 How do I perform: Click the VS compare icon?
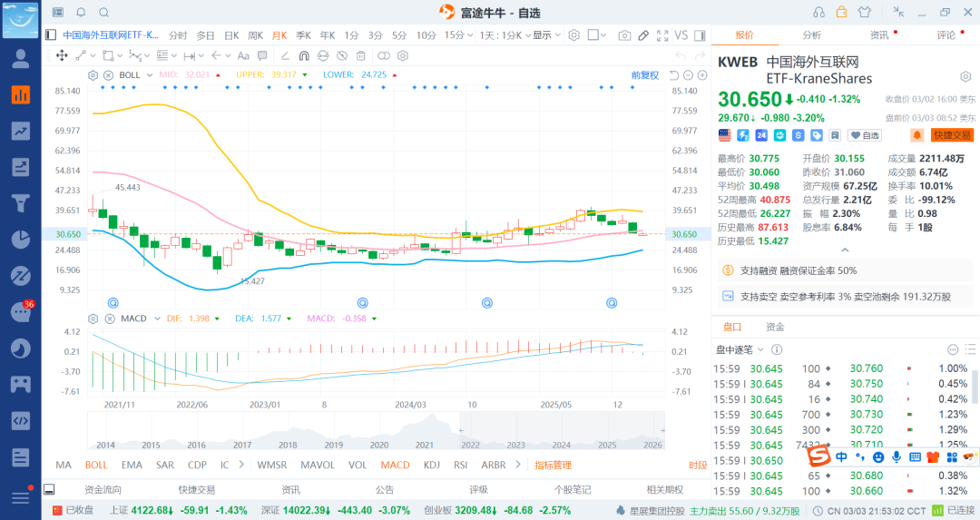pyautogui.click(x=681, y=35)
